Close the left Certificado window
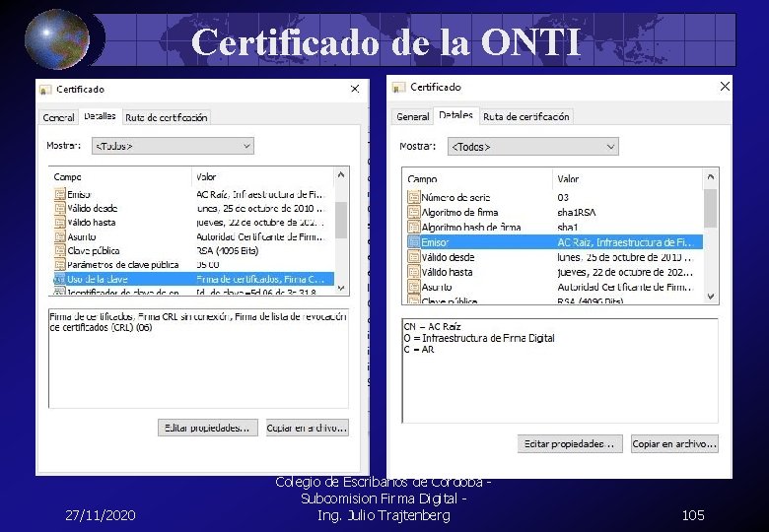The width and height of the screenshot is (769, 532). click(x=355, y=89)
